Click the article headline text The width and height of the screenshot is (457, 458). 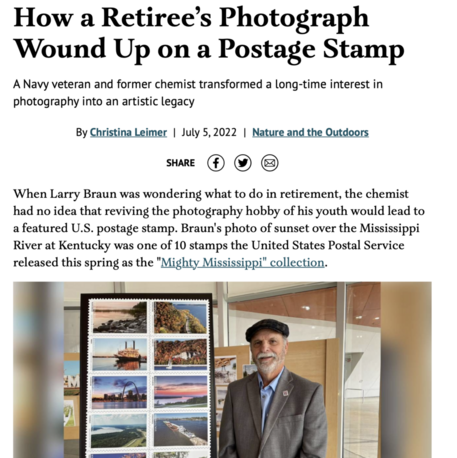point(209,33)
